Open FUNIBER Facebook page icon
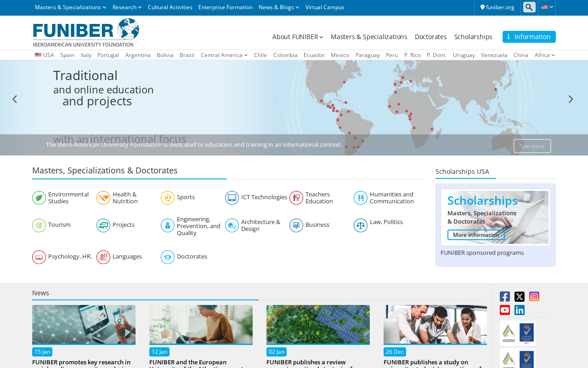The height and width of the screenshot is (368, 588). pos(505,297)
